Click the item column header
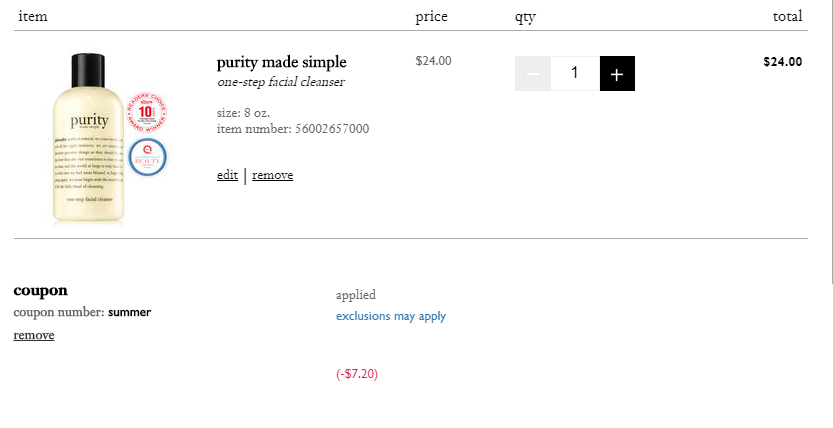Image resolution: width=833 pixels, height=428 pixels. click(x=33, y=16)
